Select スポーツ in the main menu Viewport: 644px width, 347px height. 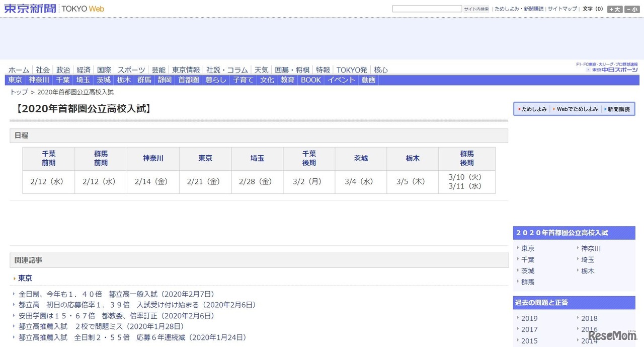131,70
